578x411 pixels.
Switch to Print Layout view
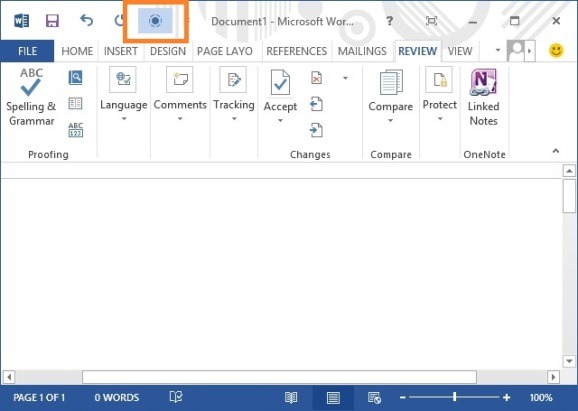click(333, 398)
